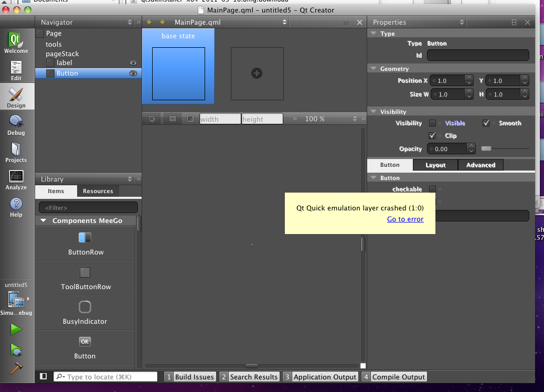This screenshot has width=544, height=392.
Task: Show the Search Results pane
Action: (250, 377)
